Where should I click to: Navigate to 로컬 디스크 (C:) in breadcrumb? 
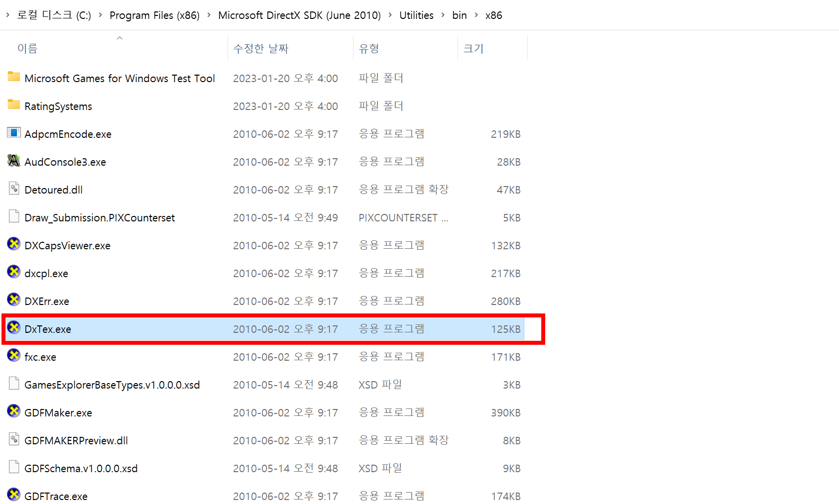pos(54,15)
